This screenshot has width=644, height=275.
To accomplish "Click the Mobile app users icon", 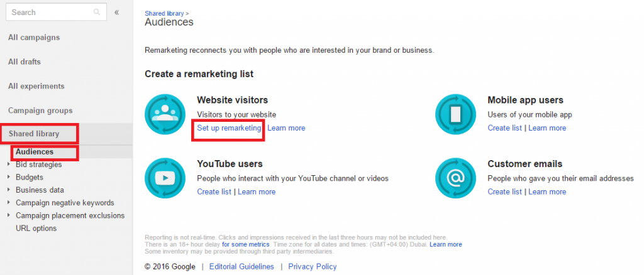I will 455,114.
